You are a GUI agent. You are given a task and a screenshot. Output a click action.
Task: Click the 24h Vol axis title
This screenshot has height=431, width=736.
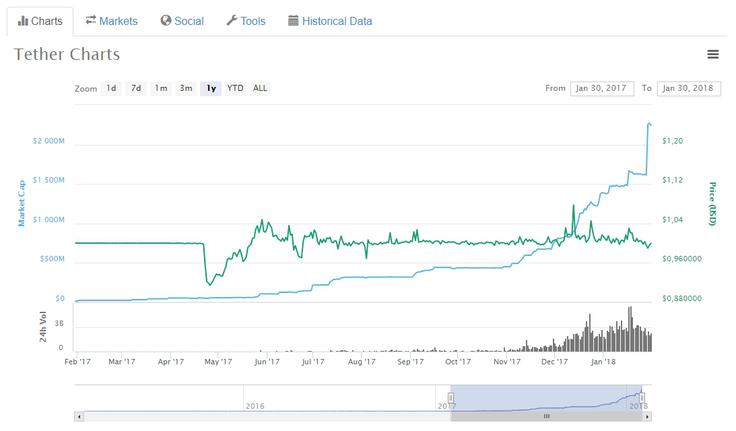tap(43, 327)
